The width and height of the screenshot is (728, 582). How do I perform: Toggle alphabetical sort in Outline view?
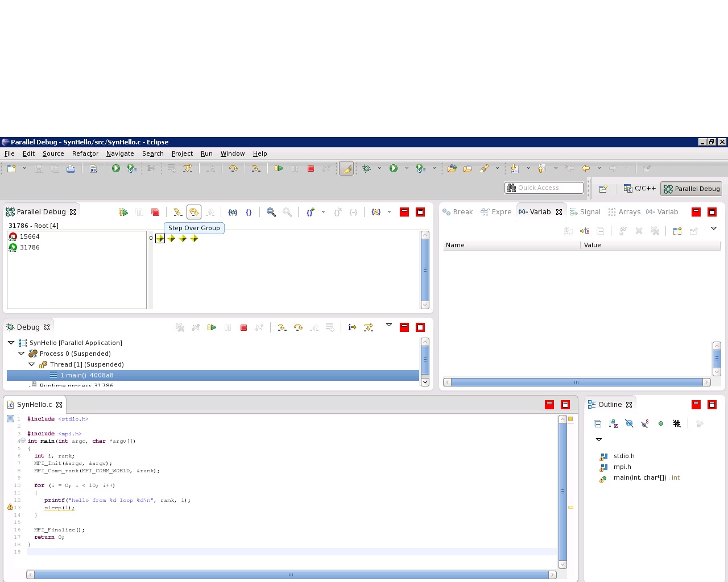point(613,423)
